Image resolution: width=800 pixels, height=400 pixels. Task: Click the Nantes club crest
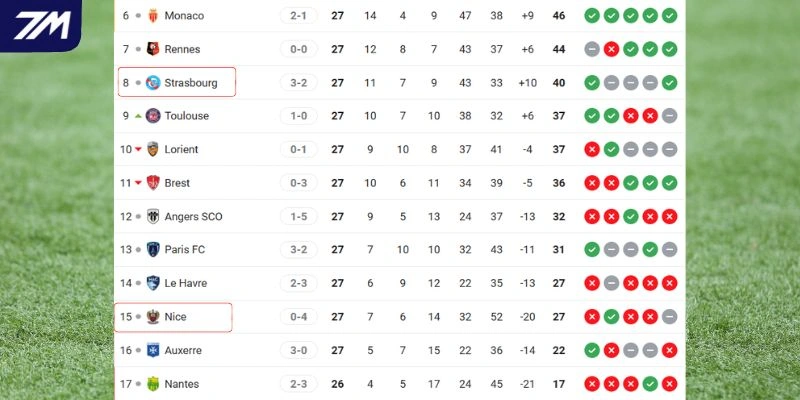[x=153, y=384]
